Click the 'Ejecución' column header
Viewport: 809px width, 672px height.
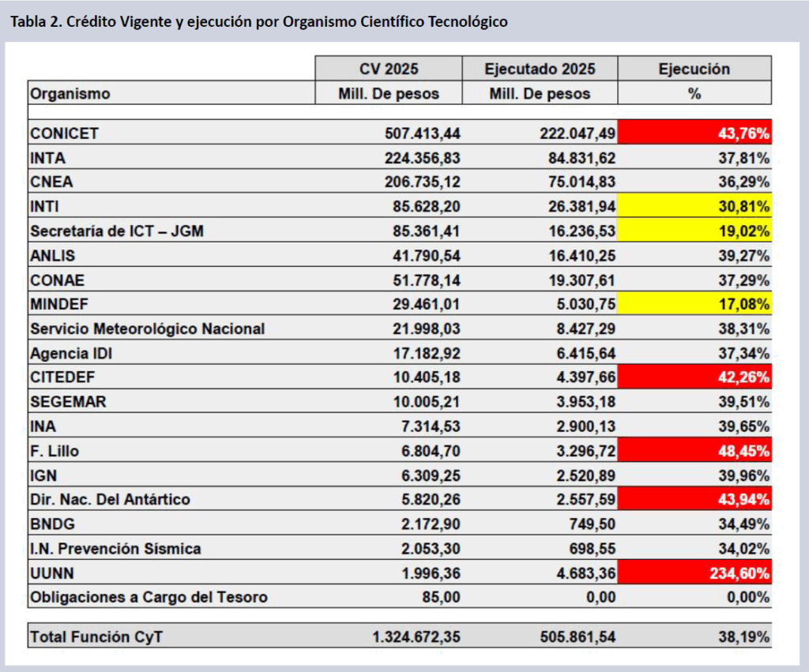[x=694, y=69]
